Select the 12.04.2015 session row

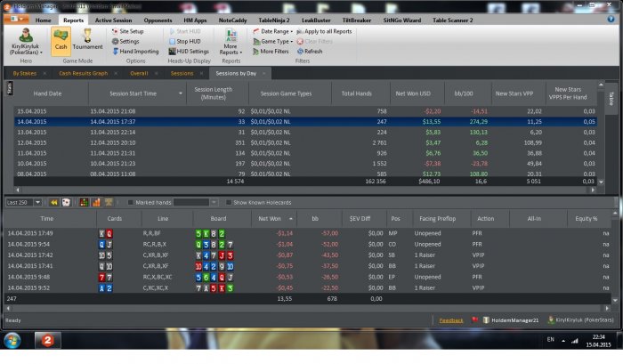(x=305, y=142)
